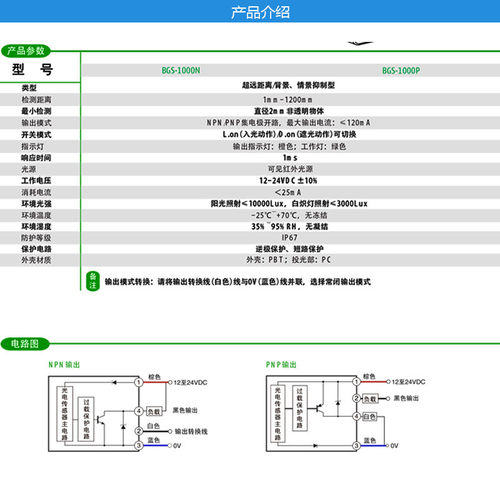Click 0V label in PNP diagram

394,445
